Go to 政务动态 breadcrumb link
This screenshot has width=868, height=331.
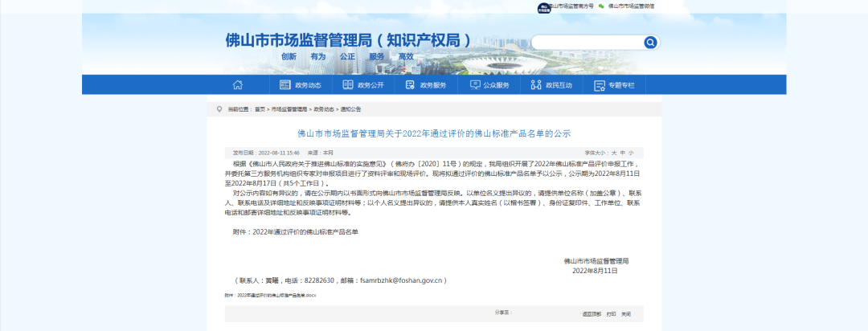pos(324,109)
